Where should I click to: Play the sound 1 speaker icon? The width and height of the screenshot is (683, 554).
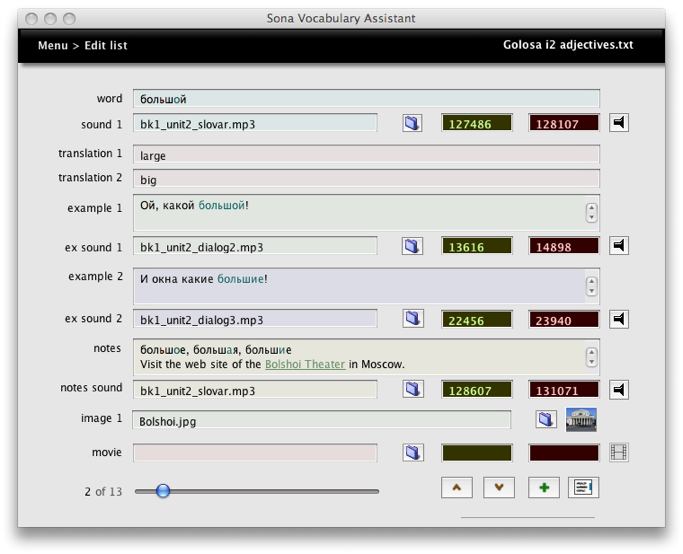click(619, 123)
